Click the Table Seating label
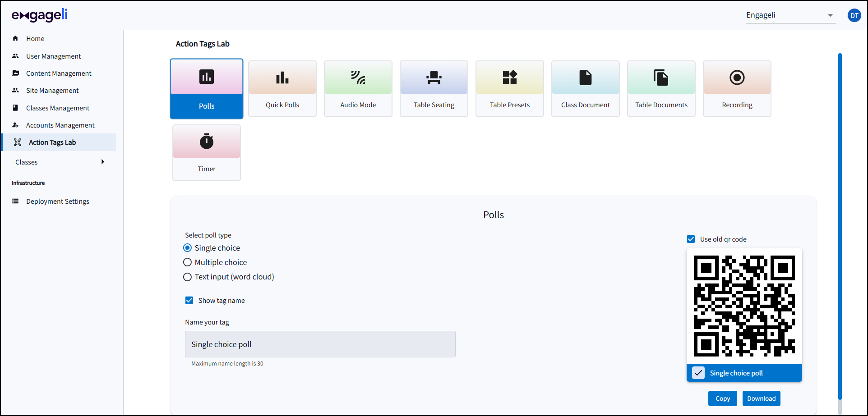The image size is (868, 416). pos(434,105)
